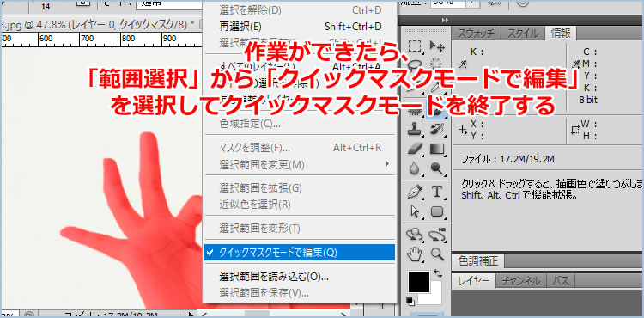
Task: Swap foreground and background colors
Action: [x=438, y=273]
